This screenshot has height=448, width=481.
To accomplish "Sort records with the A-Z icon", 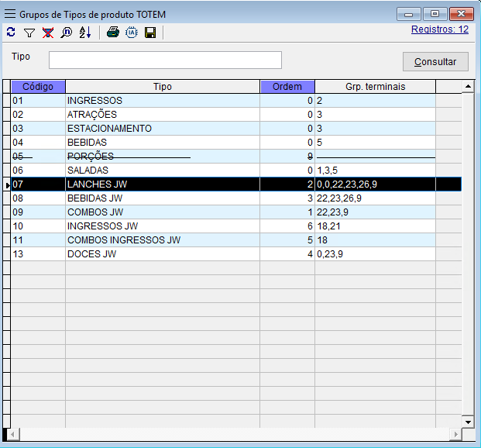I will click(x=85, y=33).
